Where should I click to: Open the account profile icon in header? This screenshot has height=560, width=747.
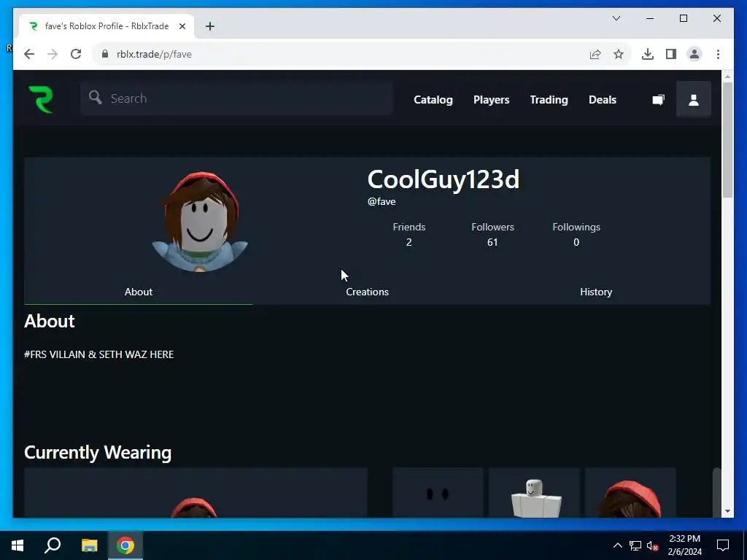pos(693,99)
